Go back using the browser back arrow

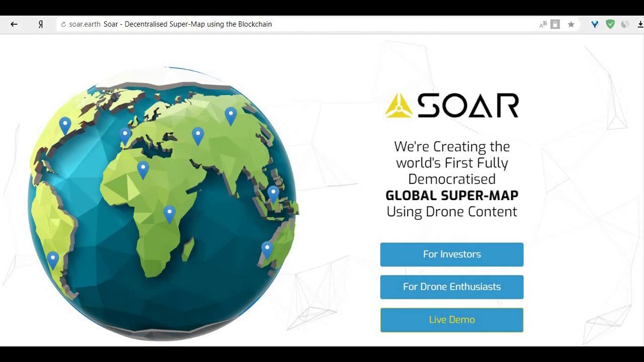(14, 24)
